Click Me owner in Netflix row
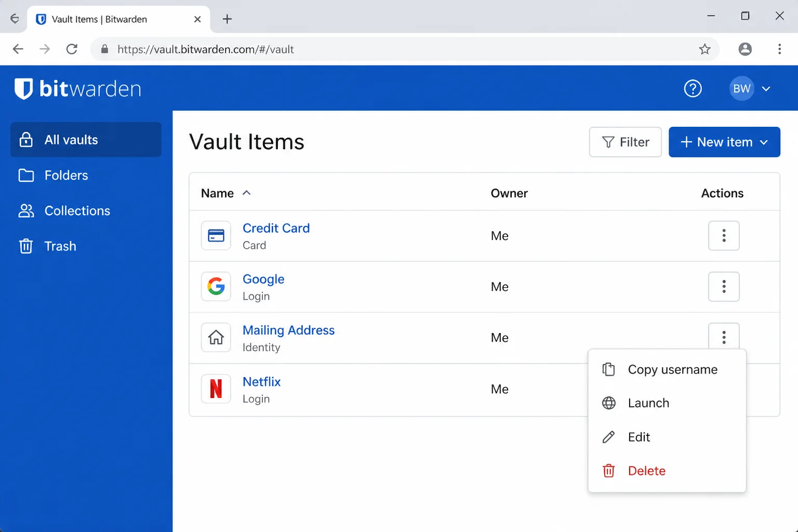The image size is (798, 532). pyautogui.click(x=499, y=389)
